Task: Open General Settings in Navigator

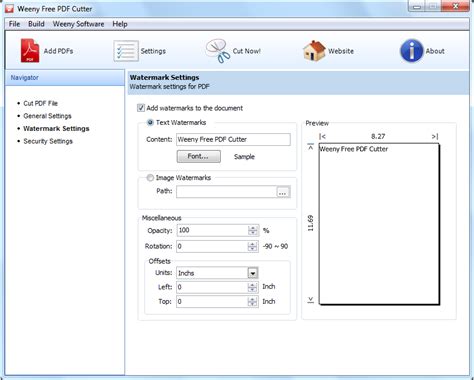Action: pyautogui.click(x=47, y=116)
